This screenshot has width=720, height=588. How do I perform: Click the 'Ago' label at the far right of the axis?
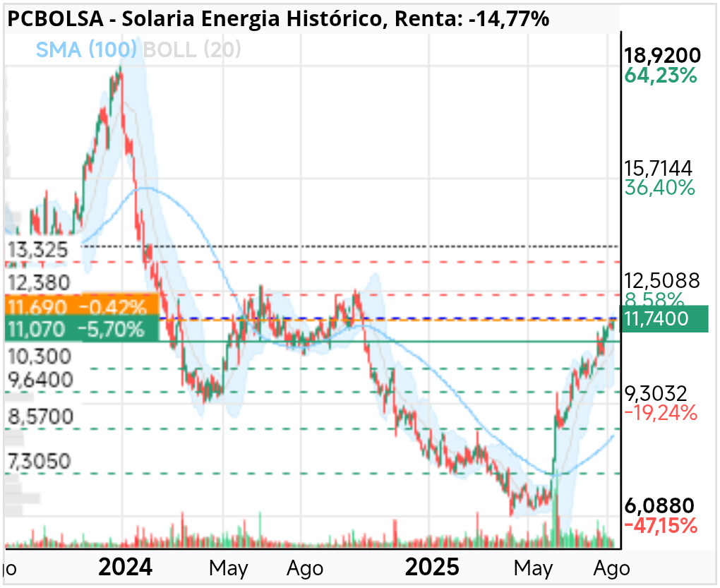611,568
